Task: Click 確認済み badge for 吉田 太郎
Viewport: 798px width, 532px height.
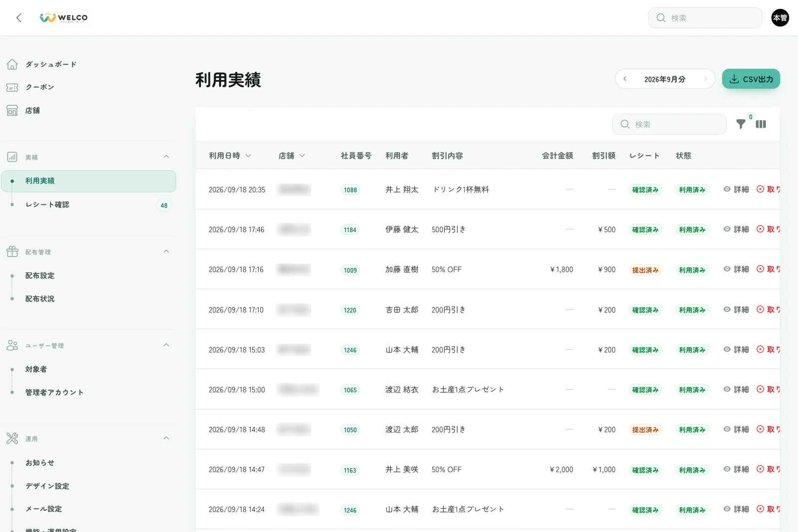Action: pos(645,310)
